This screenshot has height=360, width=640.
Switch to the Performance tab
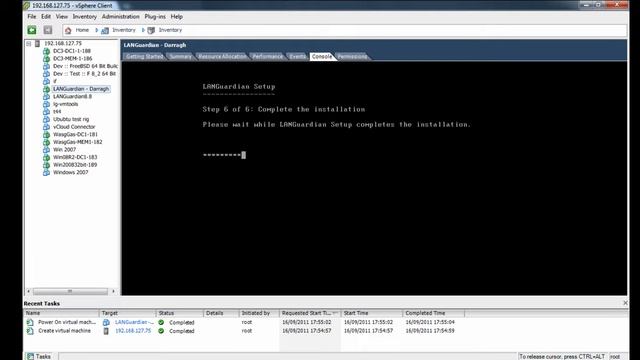point(267,56)
